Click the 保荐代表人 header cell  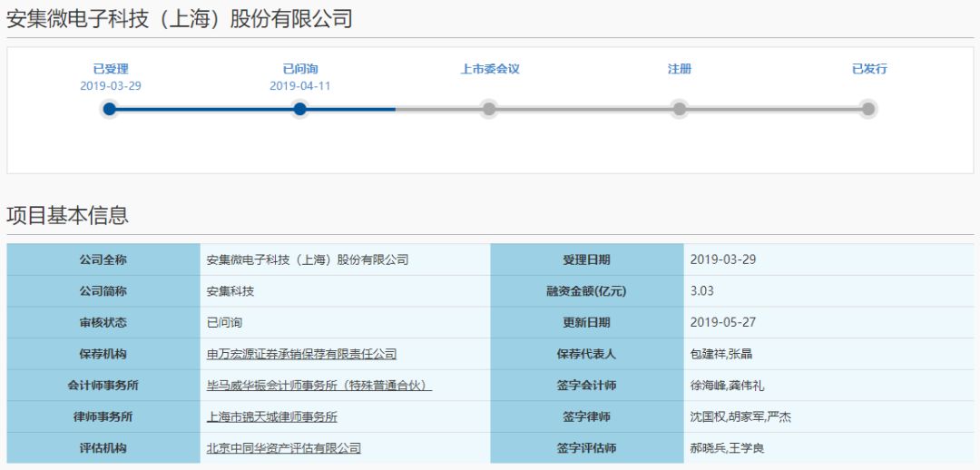pos(587,354)
